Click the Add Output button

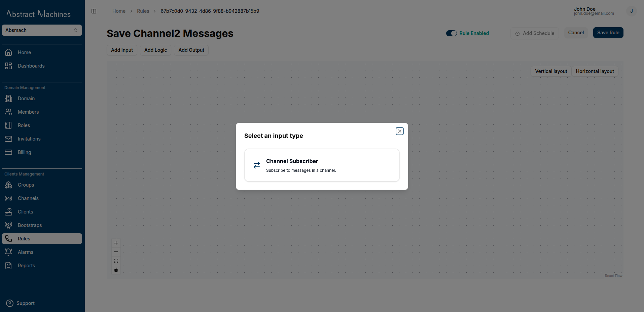click(x=191, y=50)
